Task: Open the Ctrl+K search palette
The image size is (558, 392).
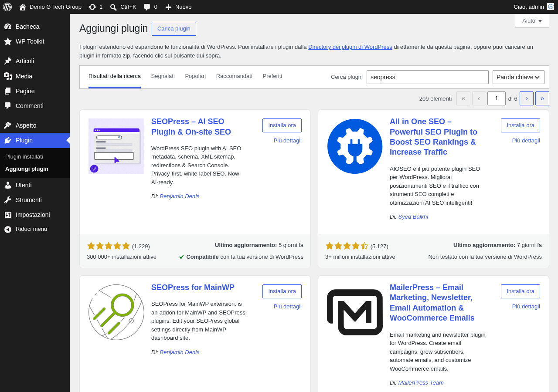Action: point(123,7)
